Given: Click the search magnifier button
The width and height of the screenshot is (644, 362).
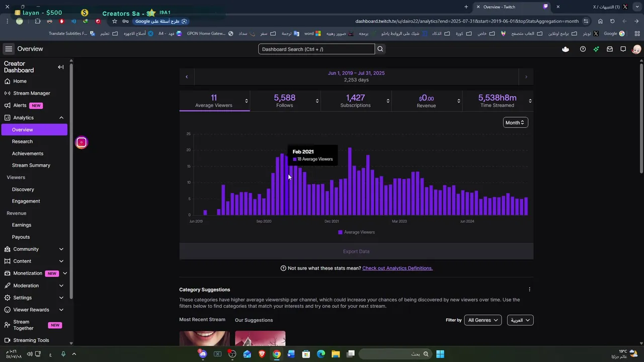Looking at the screenshot, I should pyautogui.click(x=380, y=49).
